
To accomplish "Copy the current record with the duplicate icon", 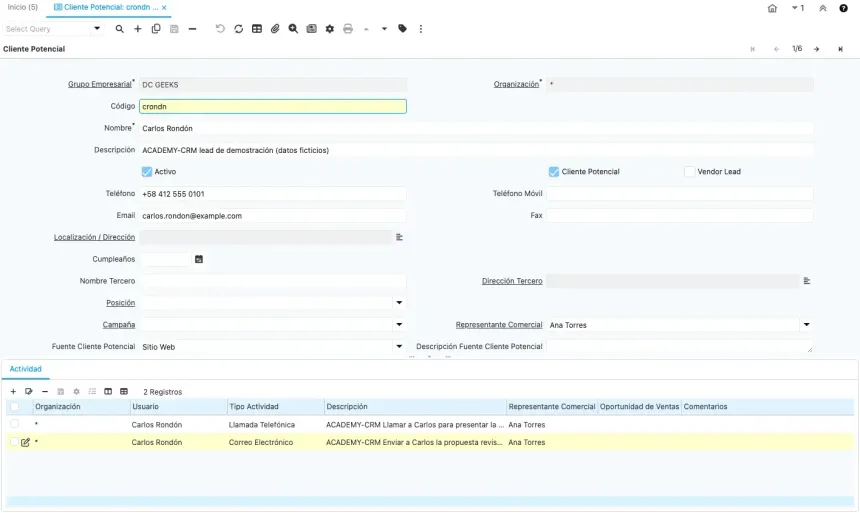I will (156, 29).
